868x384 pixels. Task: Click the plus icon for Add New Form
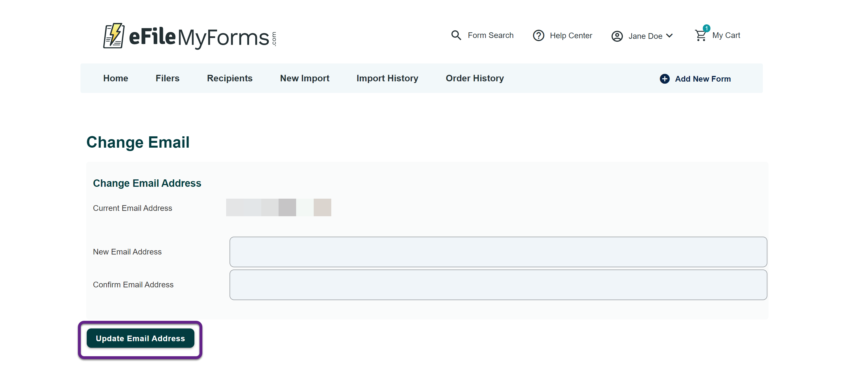[x=664, y=79]
